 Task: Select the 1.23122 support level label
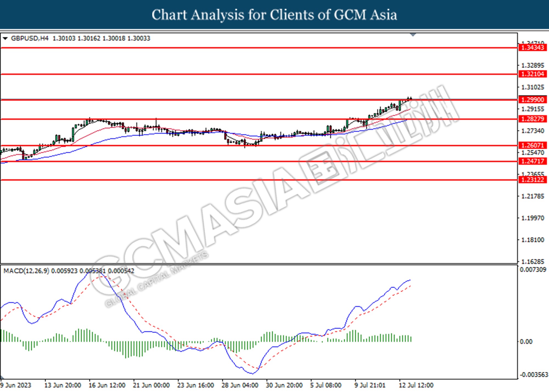coord(532,180)
